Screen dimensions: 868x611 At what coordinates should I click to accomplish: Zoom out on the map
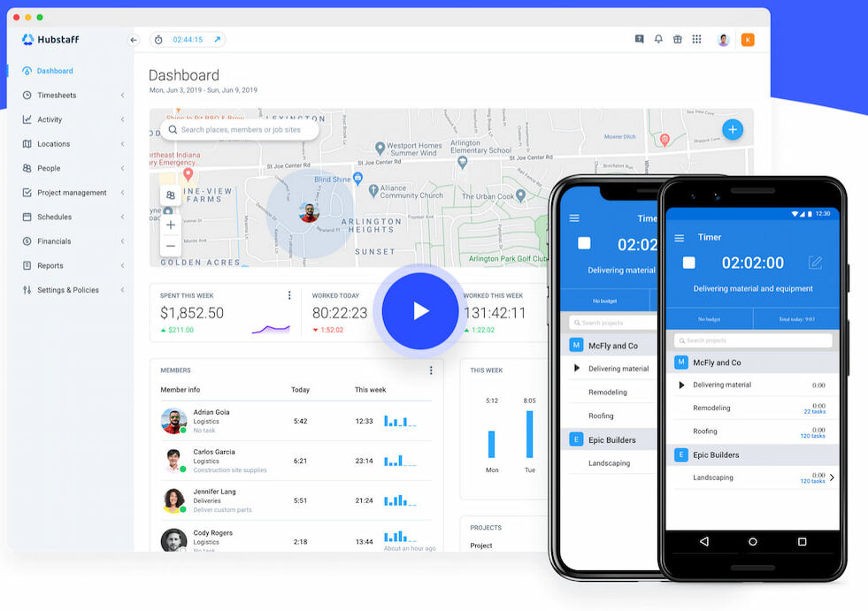pos(171,246)
